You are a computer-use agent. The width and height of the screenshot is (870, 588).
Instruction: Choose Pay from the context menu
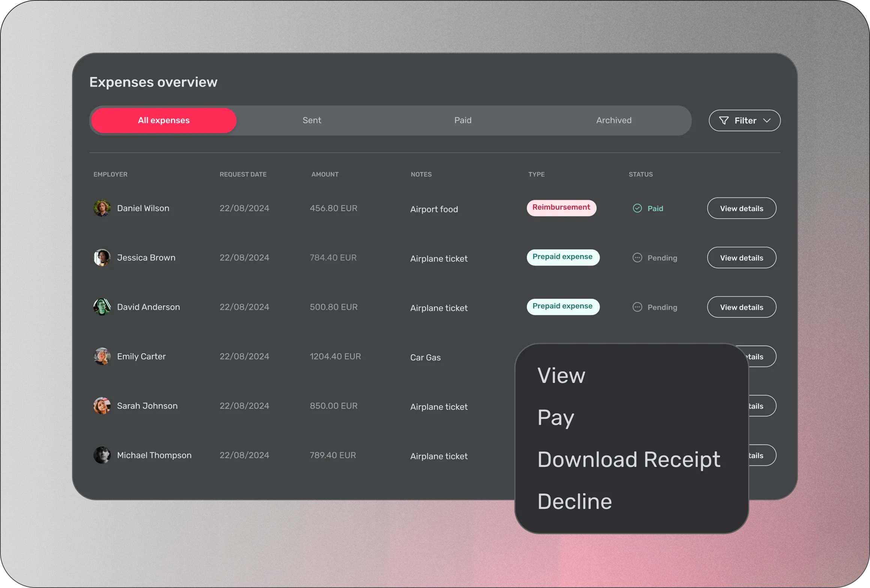[x=556, y=417]
